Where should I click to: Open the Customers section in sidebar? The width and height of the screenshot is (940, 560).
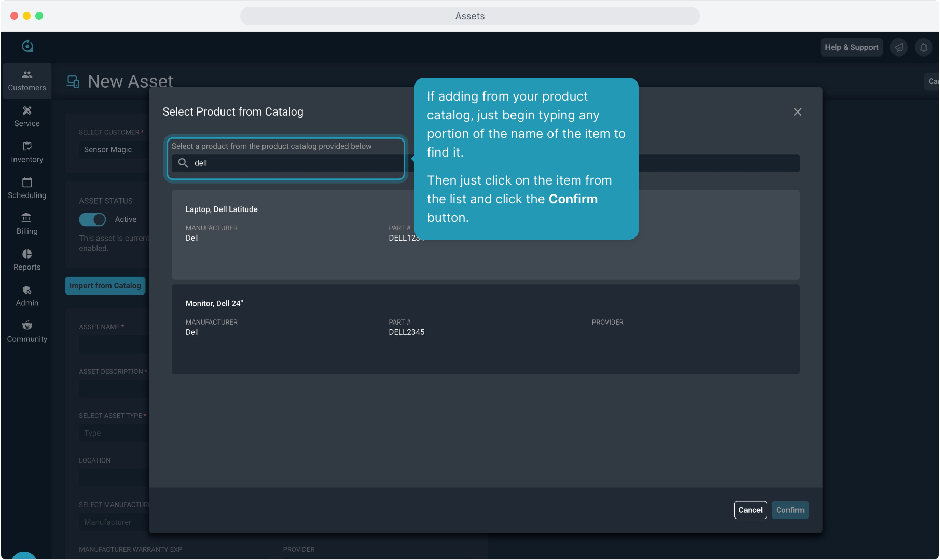[x=27, y=81]
